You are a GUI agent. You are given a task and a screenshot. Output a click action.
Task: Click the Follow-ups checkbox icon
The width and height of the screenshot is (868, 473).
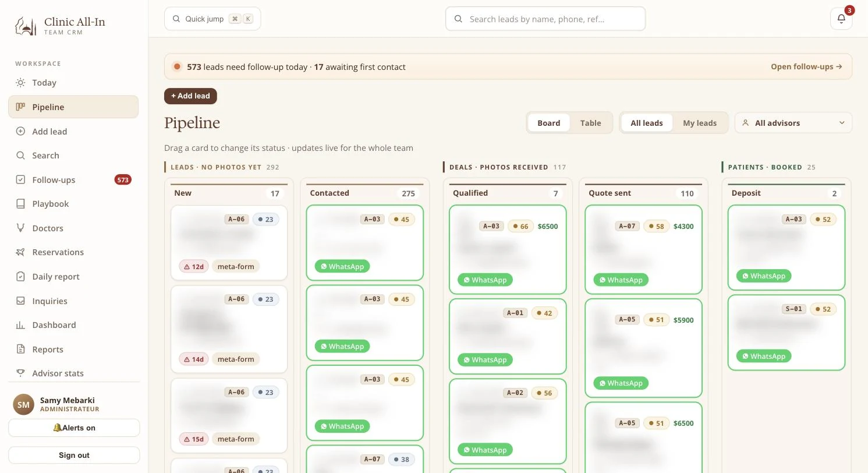pos(20,180)
